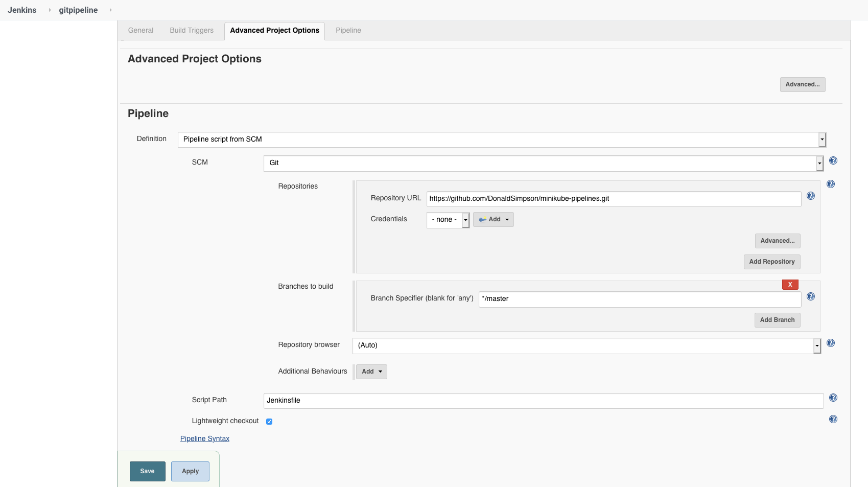
Task: View help for Script Path
Action: click(833, 398)
